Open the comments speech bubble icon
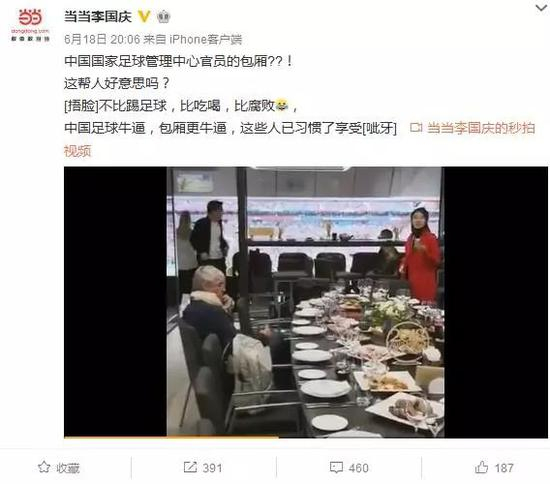Viewport: 550px width, 484px height. pos(336,468)
